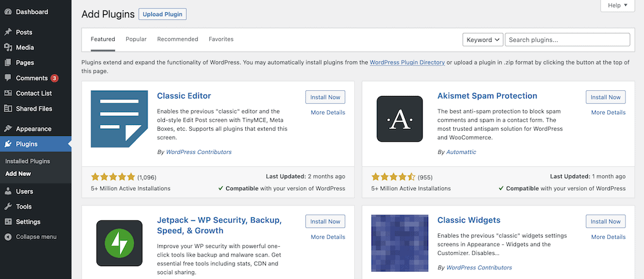The width and height of the screenshot is (644, 279).
Task: Switch to the Favorites tab
Action: tap(221, 39)
